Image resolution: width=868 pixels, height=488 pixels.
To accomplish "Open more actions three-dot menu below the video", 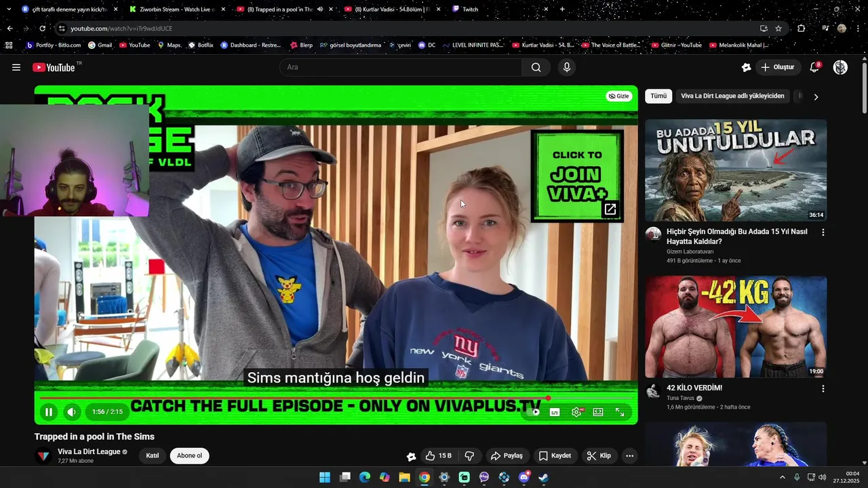I will (x=629, y=455).
